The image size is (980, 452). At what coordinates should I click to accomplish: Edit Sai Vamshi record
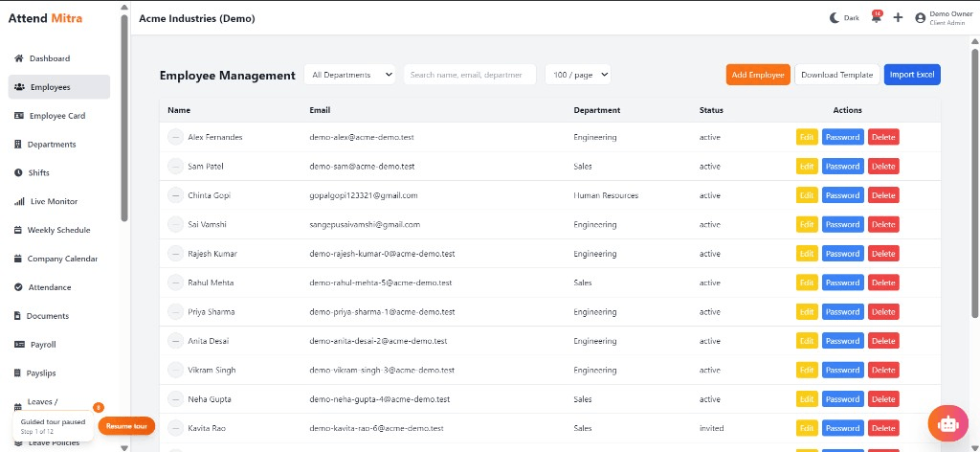[806, 224]
